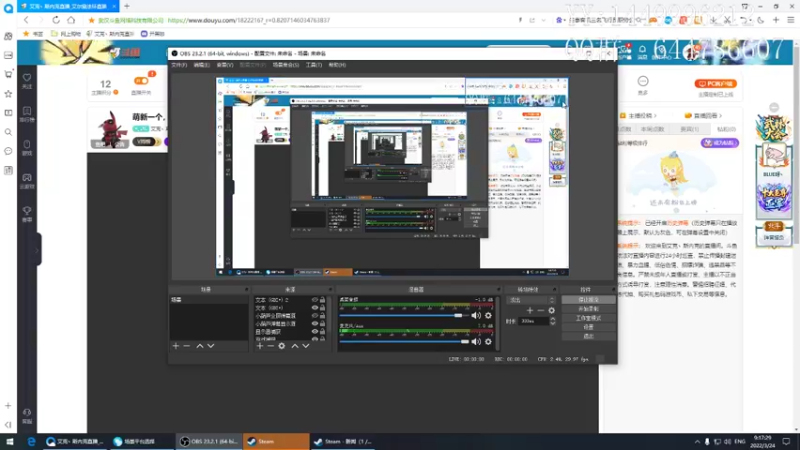Open 桌面音频 mixer gear settings
Viewport: 800px width, 450px height.
pos(488,315)
